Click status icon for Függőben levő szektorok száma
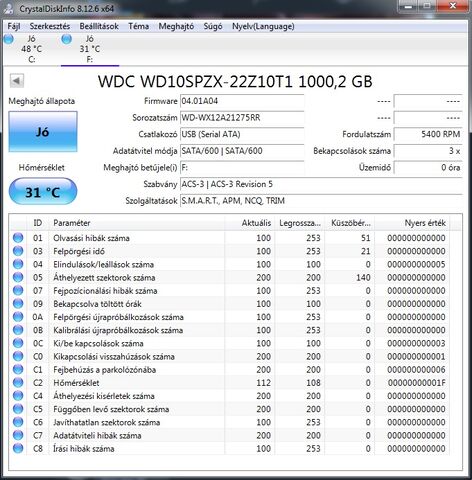The width and height of the screenshot is (472, 480). (18, 409)
